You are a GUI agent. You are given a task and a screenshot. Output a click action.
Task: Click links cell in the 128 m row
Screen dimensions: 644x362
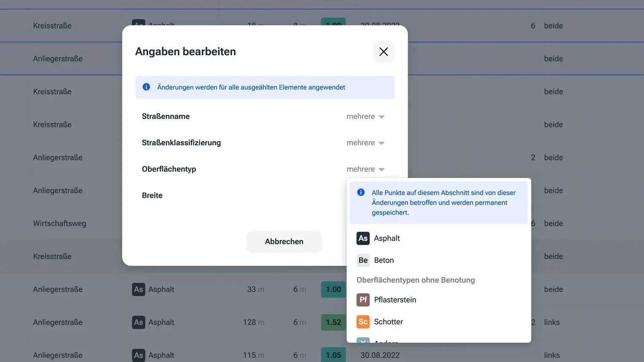552,322
